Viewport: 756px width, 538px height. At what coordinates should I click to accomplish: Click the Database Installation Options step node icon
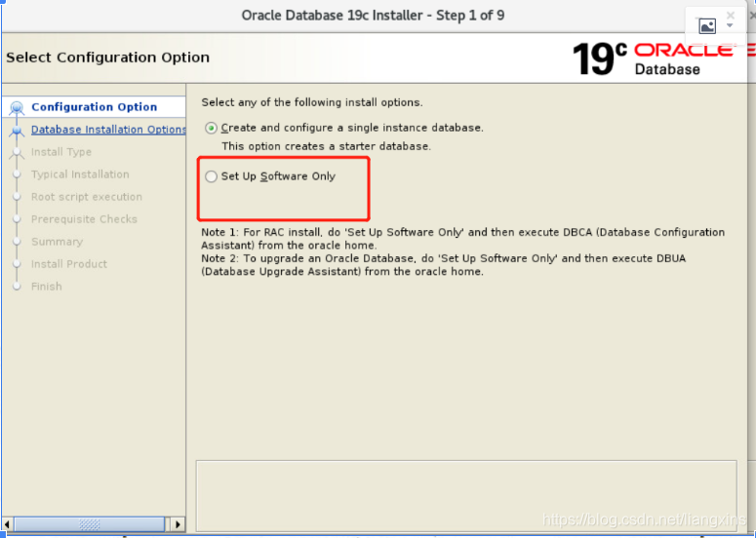pyautogui.click(x=17, y=130)
